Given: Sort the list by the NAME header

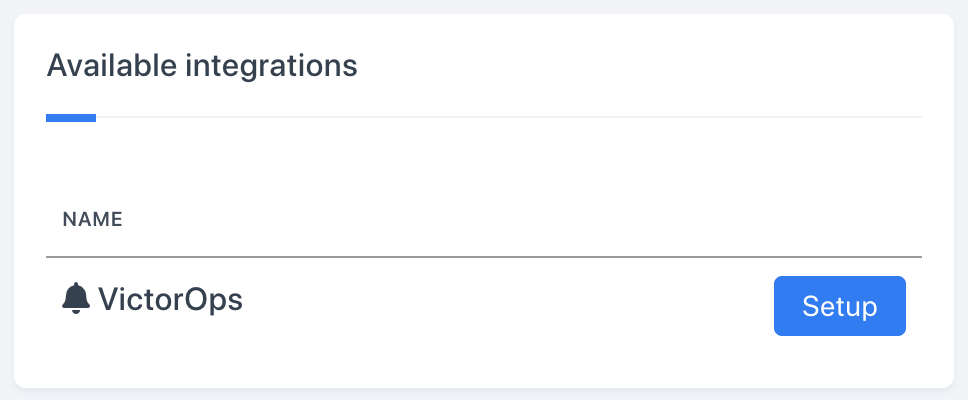Looking at the screenshot, I should [93, 219].
